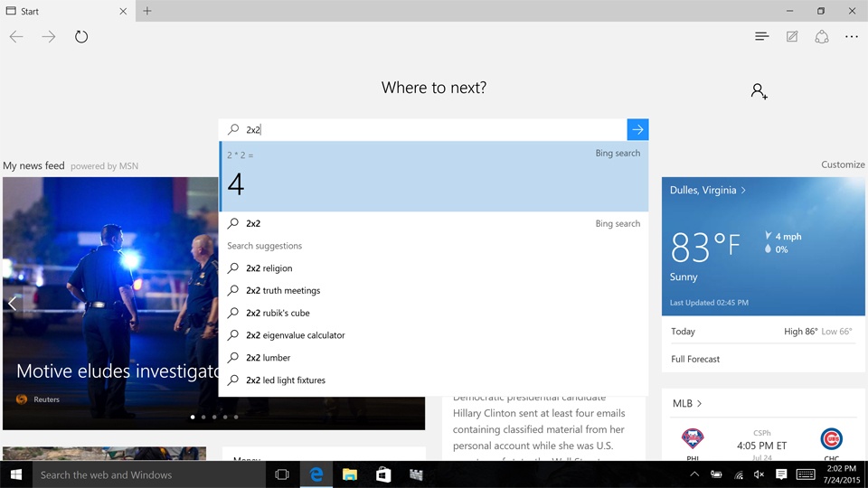The width and height of the screenshot is (868, 488).
Task: Click magnifier icon beside '2x2 lumber'
Action: (233, 358)
